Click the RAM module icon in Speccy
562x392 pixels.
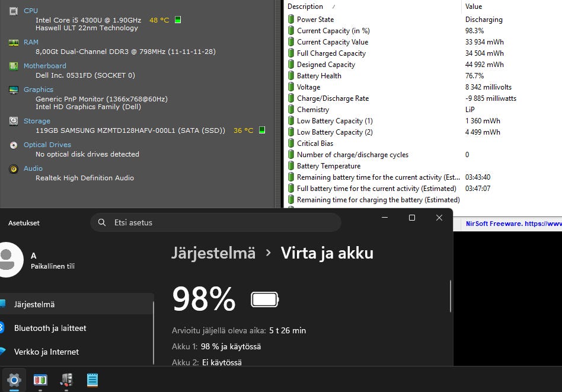point(13,43)
